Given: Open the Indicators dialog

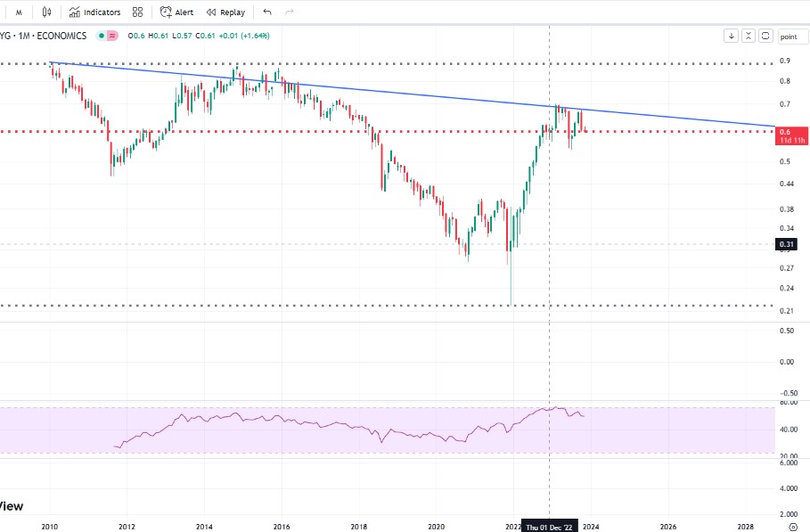Looking at the screenshot, I should click(x=94, y=12).
